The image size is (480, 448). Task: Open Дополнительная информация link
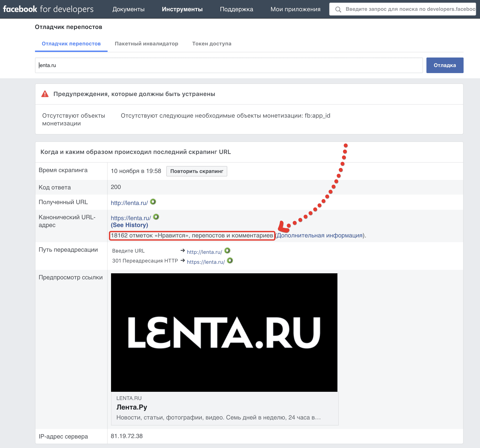click(319, 235)
